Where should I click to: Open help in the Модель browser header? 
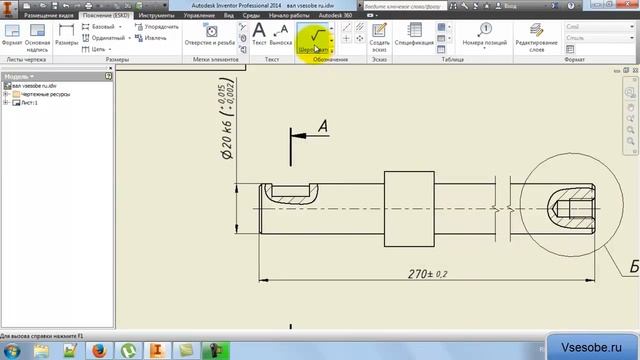(108, 76)
